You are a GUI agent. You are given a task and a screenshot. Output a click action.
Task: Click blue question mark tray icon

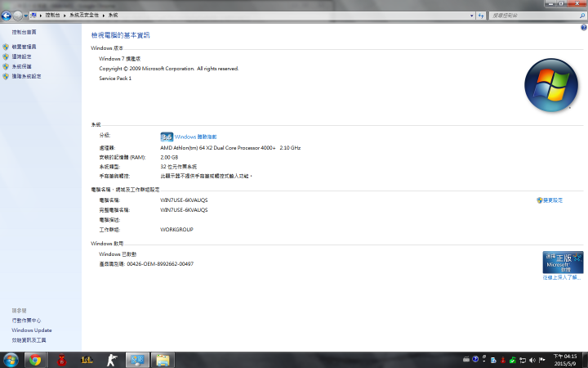pyautogui.click(x=475, y=359)
